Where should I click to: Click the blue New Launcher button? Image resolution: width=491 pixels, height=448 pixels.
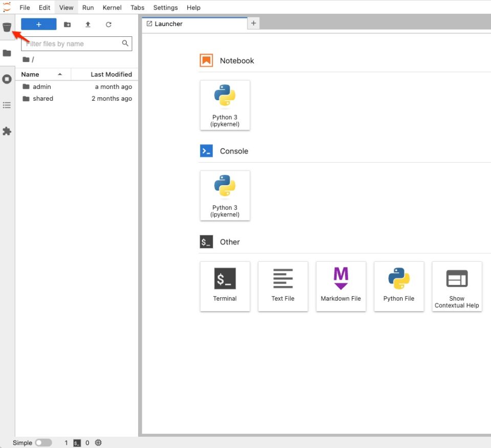point(38,24)
